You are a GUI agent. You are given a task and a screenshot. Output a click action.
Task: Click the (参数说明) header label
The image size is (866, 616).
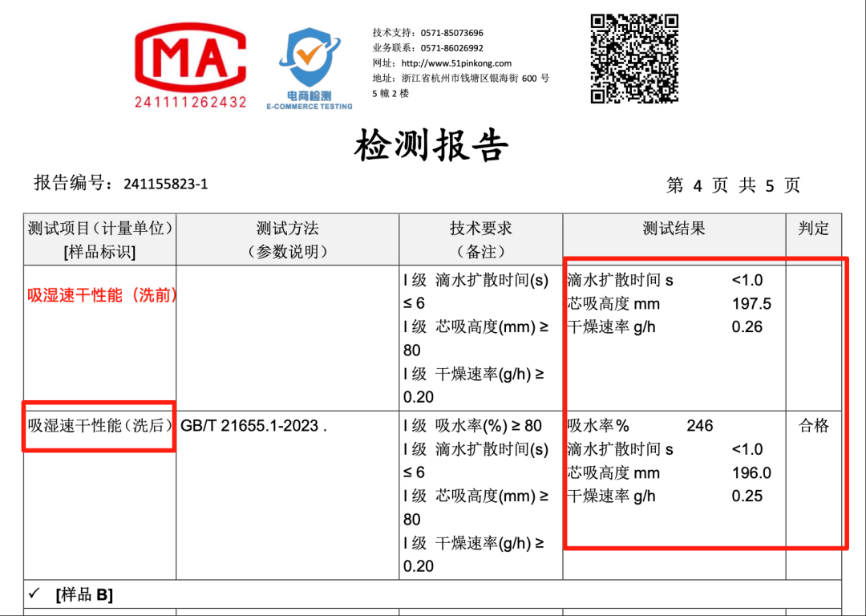click(x=287, y=252)
